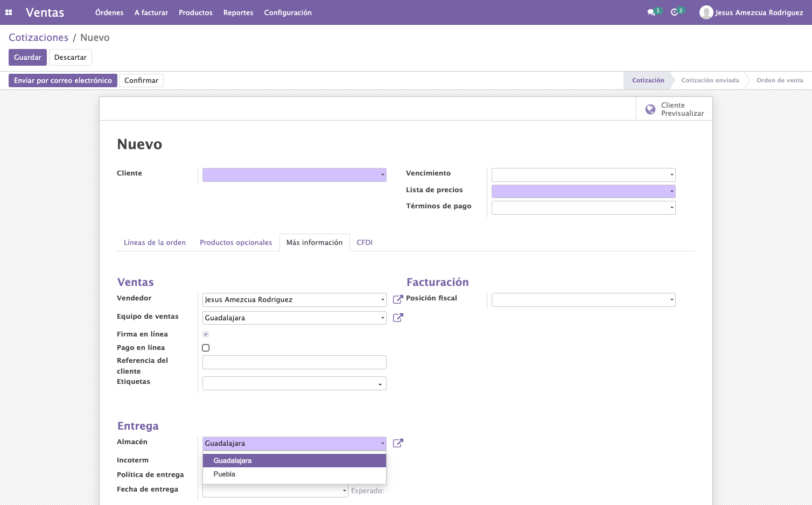
Task: Click the globe icon for customer preview
Action: tap(650, 109)
